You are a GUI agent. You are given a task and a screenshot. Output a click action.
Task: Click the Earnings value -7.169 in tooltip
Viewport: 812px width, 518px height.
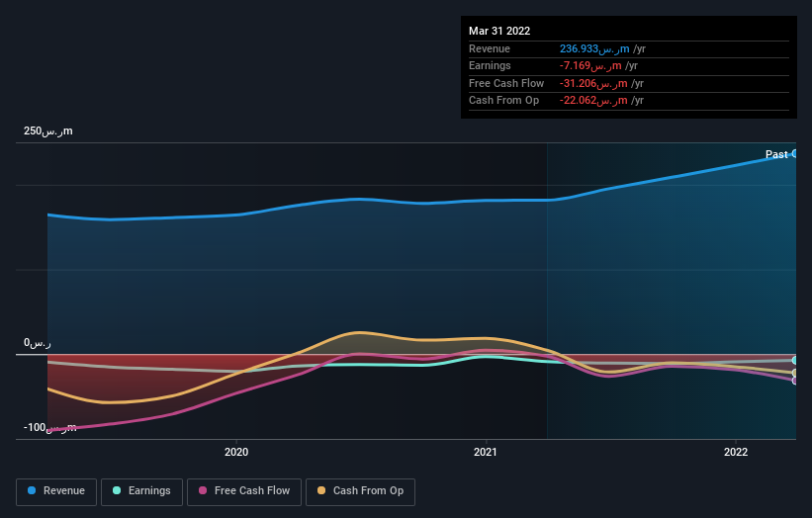590,65
